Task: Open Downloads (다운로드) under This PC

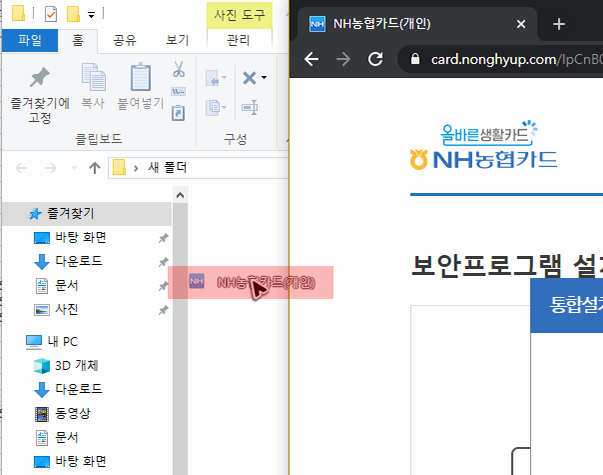Action: (78, 389)
